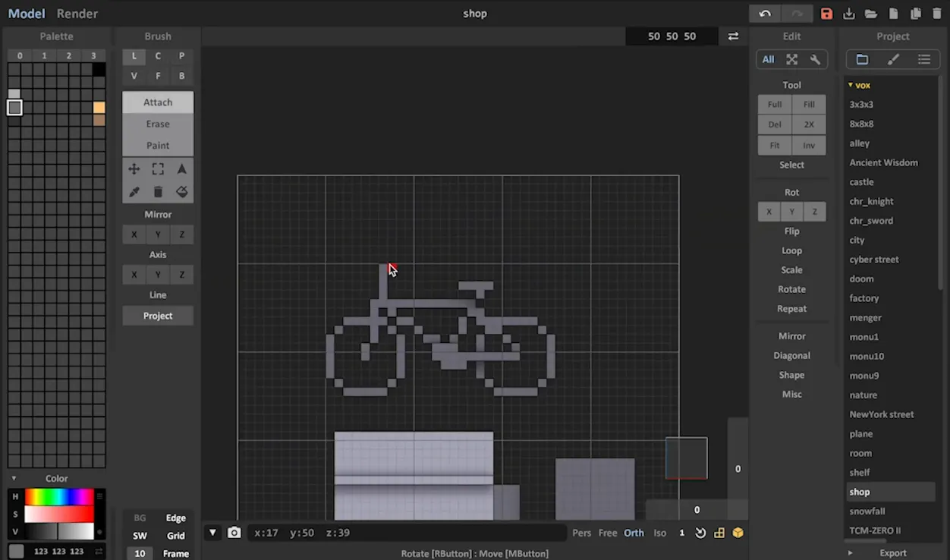Select the region select arrowhead tool
Image resolution: width=950 pixels, height=560 pixels.
pos(182,169)
